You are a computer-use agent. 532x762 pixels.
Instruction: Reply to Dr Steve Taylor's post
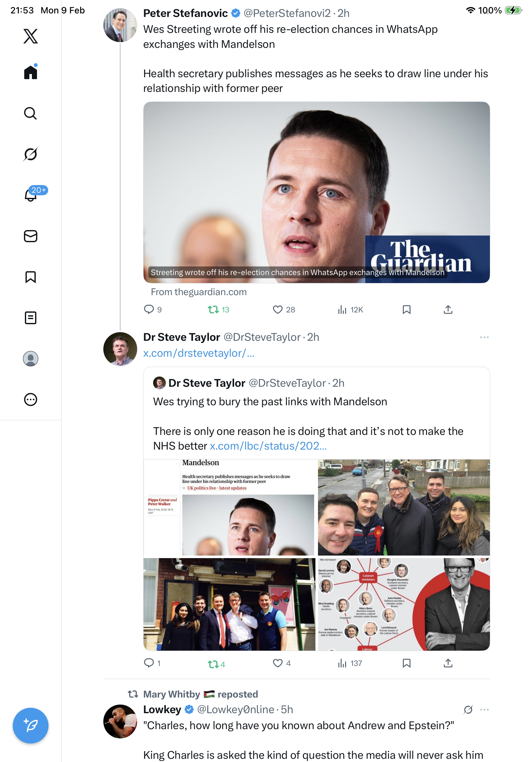click(x=149, y=663)
